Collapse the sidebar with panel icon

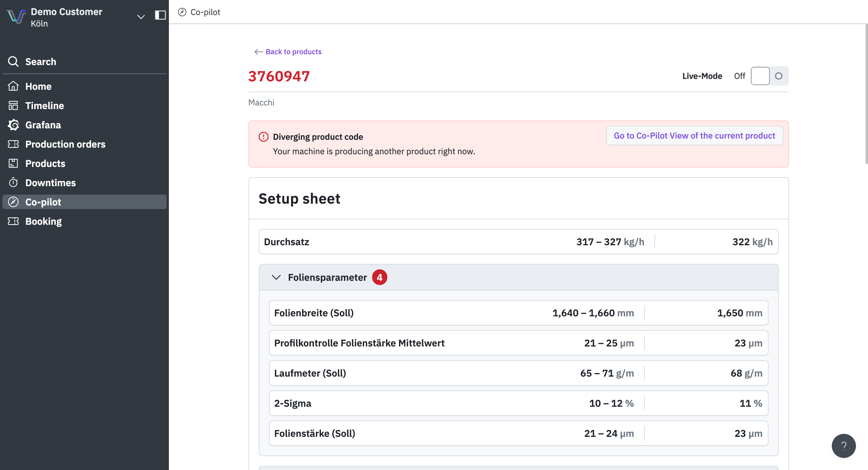[x=160, y=15]
